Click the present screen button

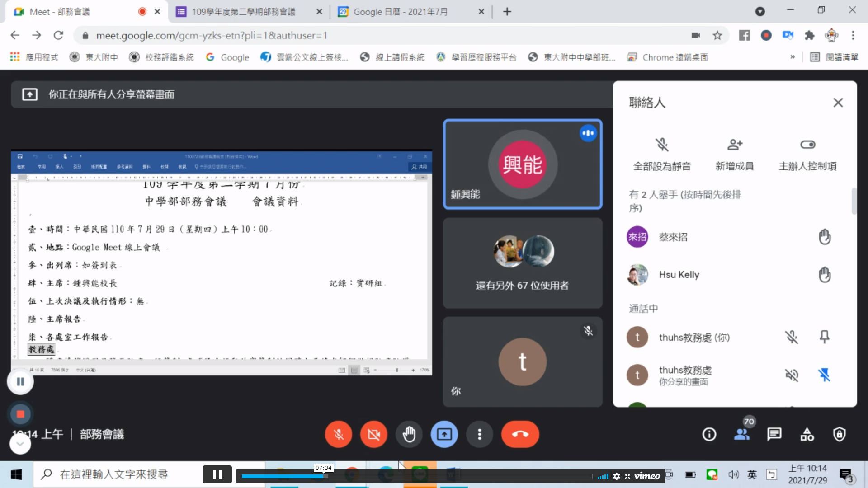[x=444, y=435]
